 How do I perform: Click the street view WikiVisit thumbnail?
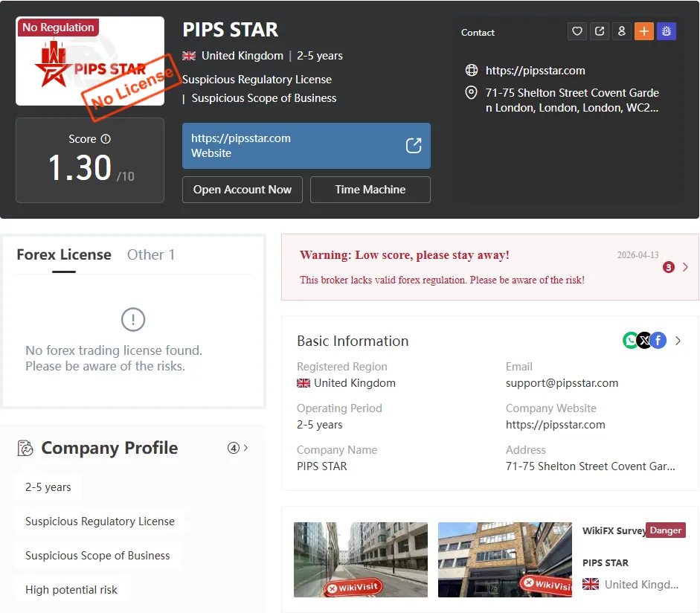[361, 560]
